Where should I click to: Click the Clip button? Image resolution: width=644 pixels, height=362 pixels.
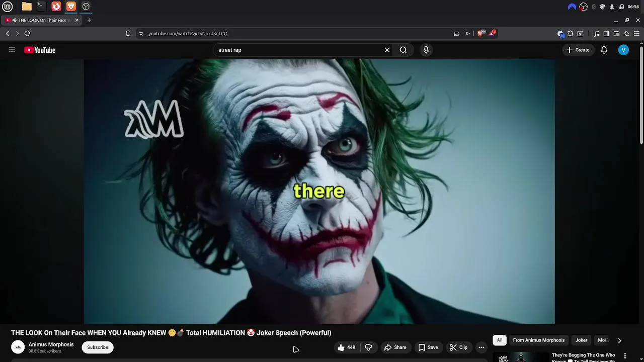458,347
